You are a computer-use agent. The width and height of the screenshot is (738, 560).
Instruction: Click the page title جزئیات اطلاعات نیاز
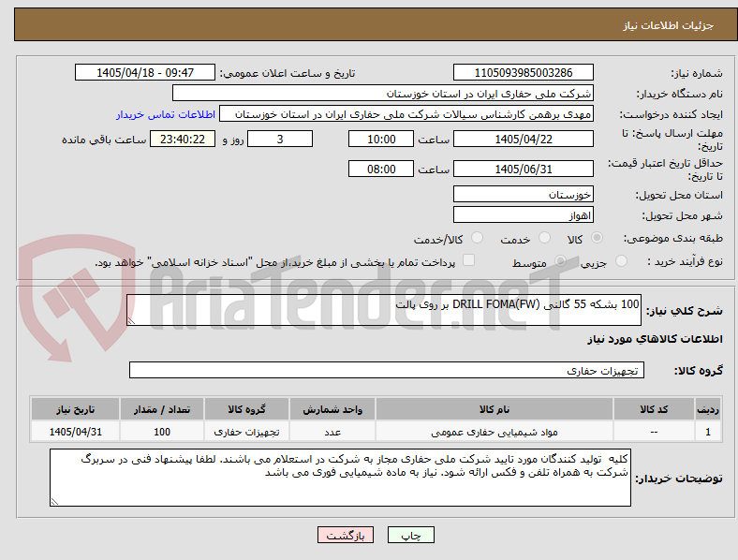(x=669, y=25)
